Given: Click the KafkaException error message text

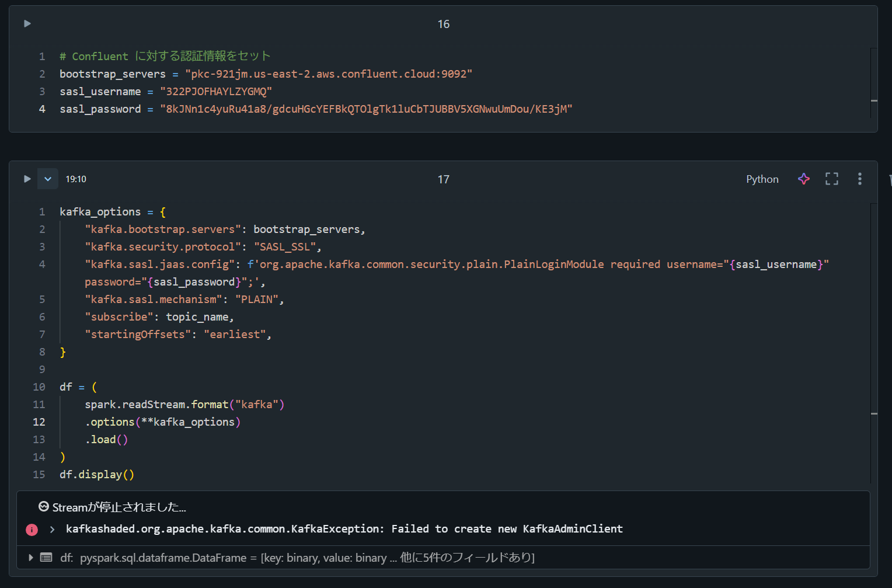Looking at the screenshot, I should pyautogui.click(x=344, y=529).
